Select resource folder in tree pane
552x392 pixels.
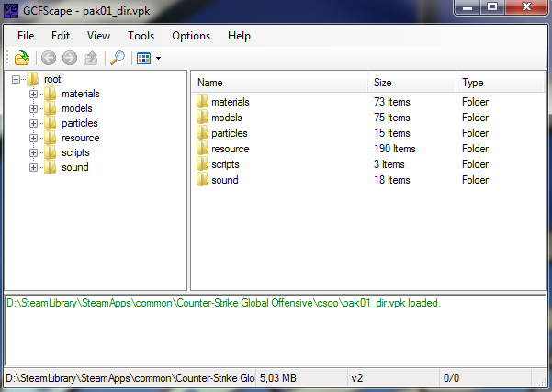81,138
